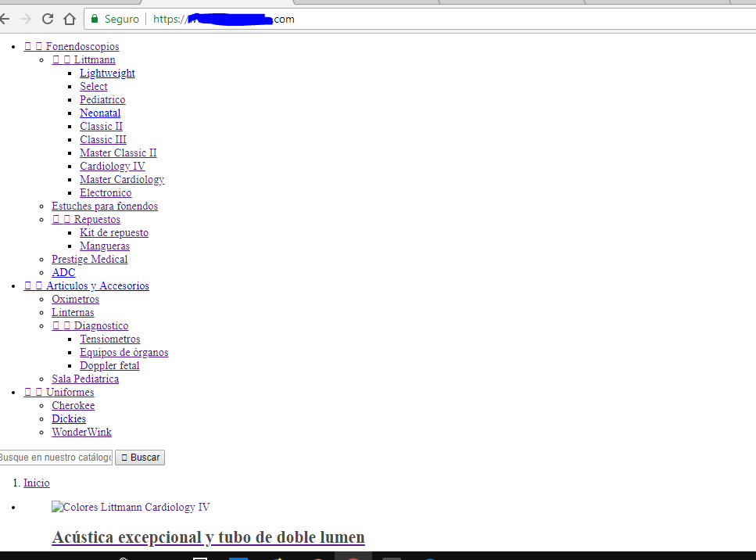This screenshot has height=560, width=756.
Task: Click the browser forward arrow
Action: pyautogui.click(x=26, y=19)
